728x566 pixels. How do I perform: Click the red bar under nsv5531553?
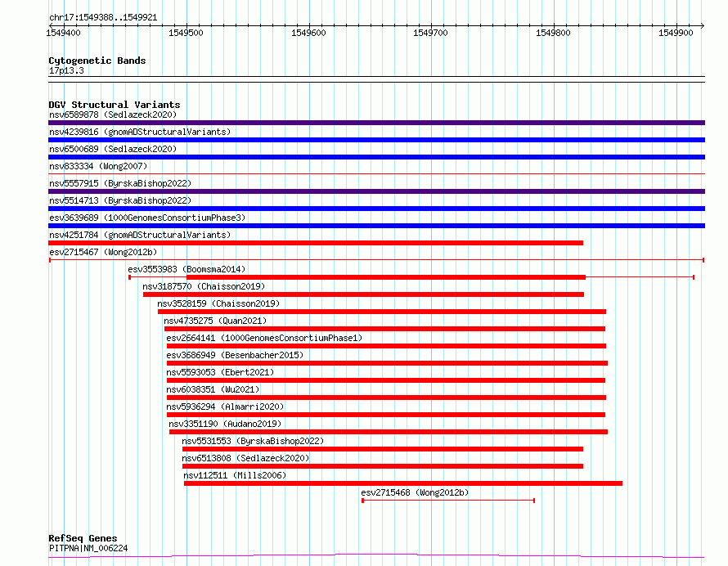pos(383,449)
